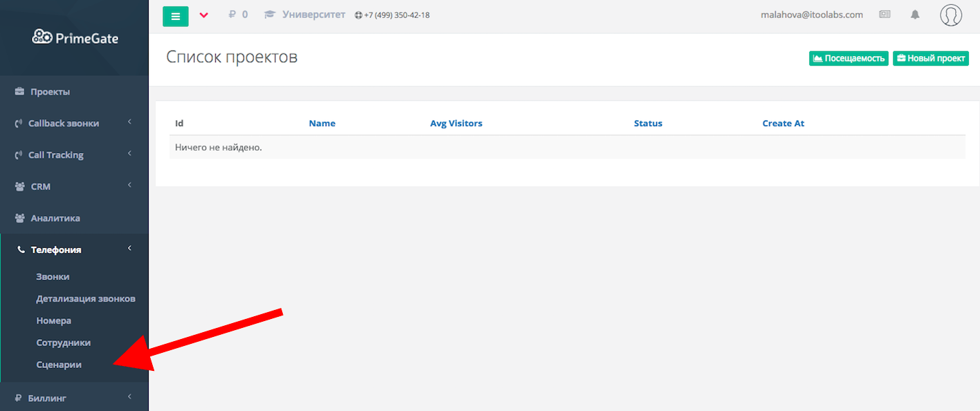The width and height of the screenshot is (980, 411).
Task: Click the news card icon near bell
Action: pos(885,15)
